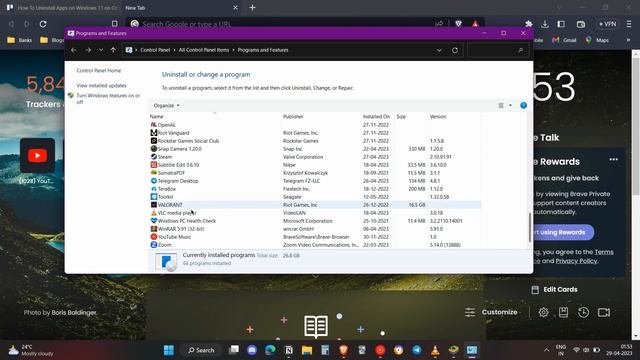Expand the Organize dropdown
This screenshot has height=360, width=640.
pyautogui.click(x=167, y=105)
